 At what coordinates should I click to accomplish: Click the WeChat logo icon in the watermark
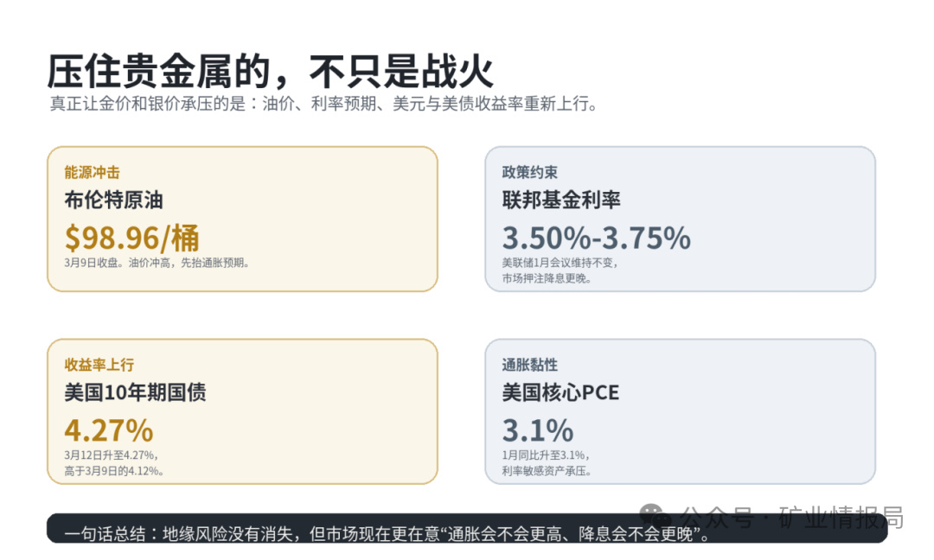(x=654, y=515)
